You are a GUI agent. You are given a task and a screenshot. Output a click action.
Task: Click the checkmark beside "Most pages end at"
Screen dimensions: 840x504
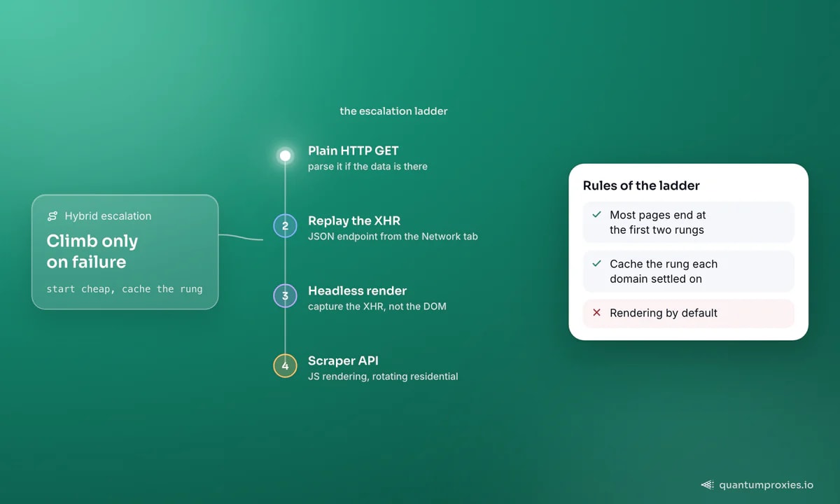coord(596,215)
